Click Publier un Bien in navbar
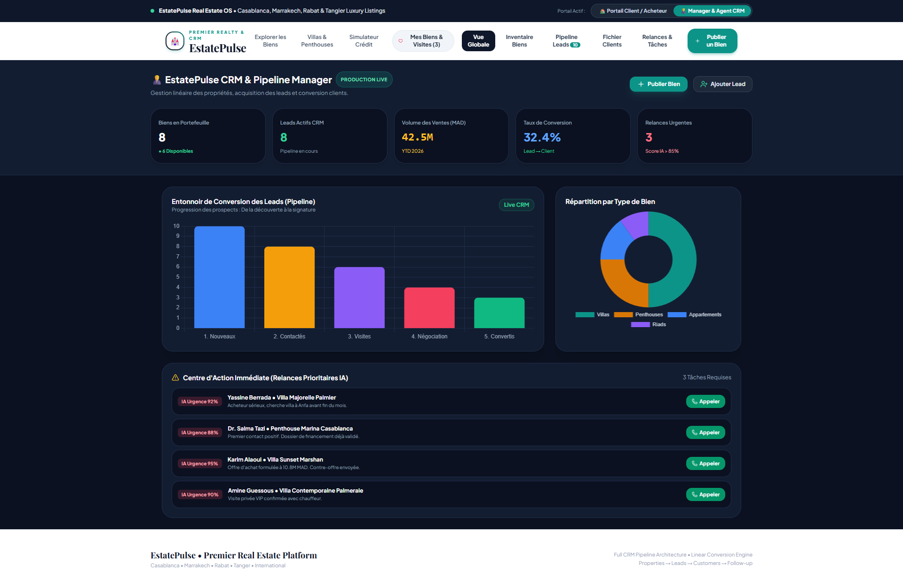This screenshot has width=903, height=588. [x=712, y=41]
